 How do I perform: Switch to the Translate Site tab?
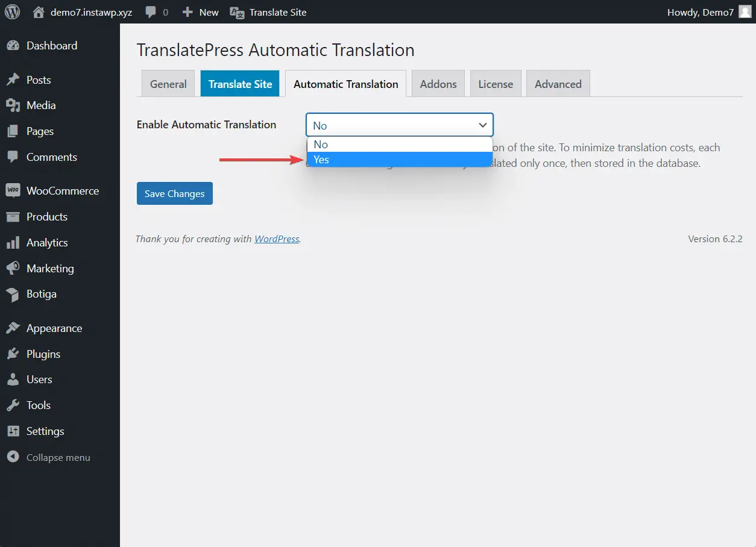240,84
